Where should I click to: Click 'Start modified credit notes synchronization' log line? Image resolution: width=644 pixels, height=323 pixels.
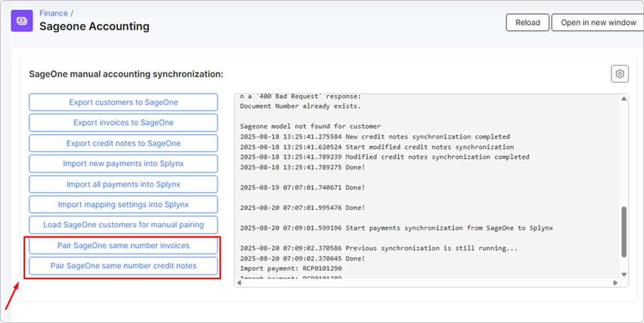[377, 147]
